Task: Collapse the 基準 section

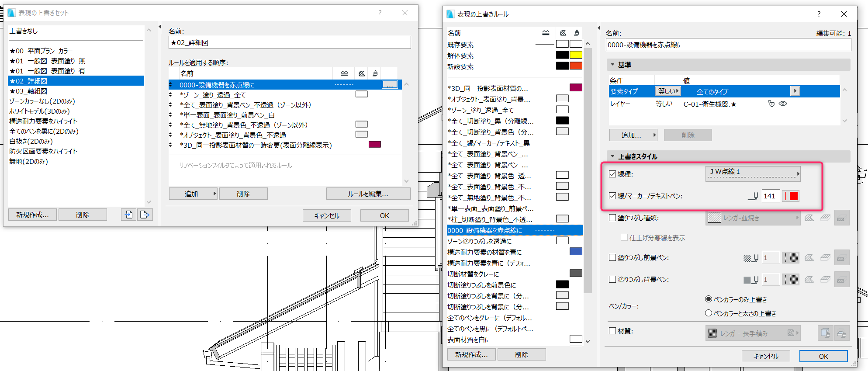Action: [612, 65]
